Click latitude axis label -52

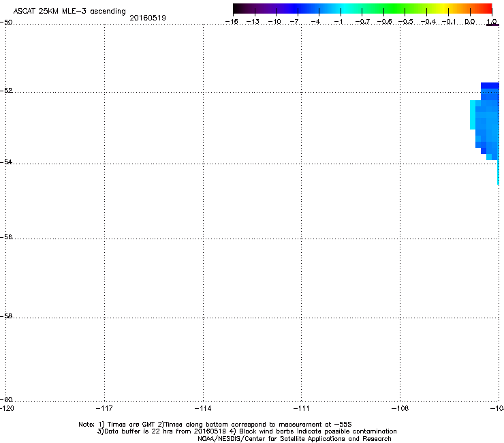6,91
